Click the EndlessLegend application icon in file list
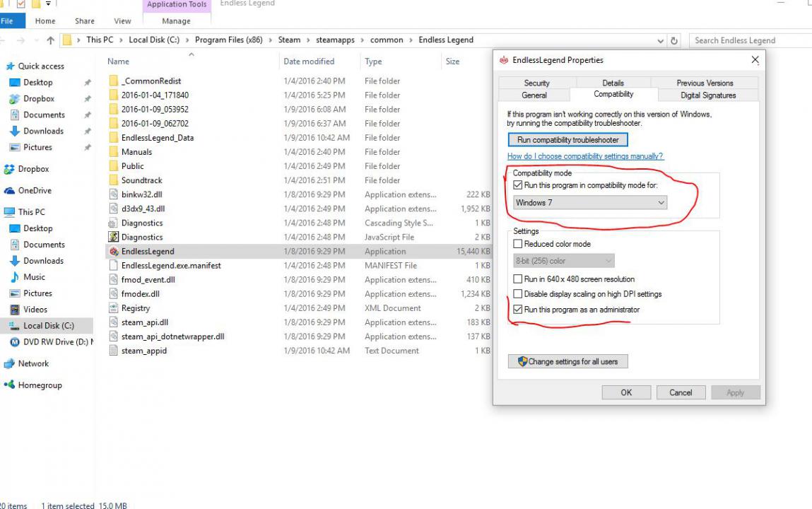This screenshot has height=509, width=812. click(x=114, y=252)
